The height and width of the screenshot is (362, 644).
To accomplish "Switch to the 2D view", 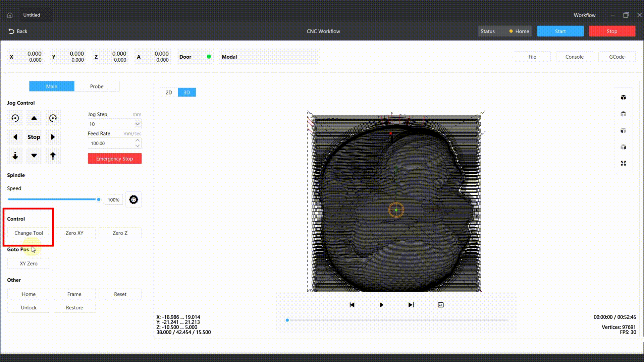I will [x=168, y=92].
